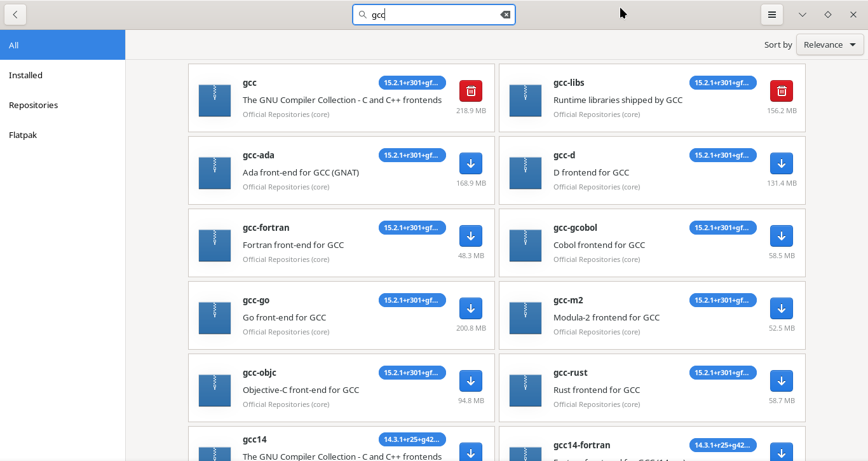Open Repositories in sidebar
This screenshot has height=461, width=868.
coord(62,105)
